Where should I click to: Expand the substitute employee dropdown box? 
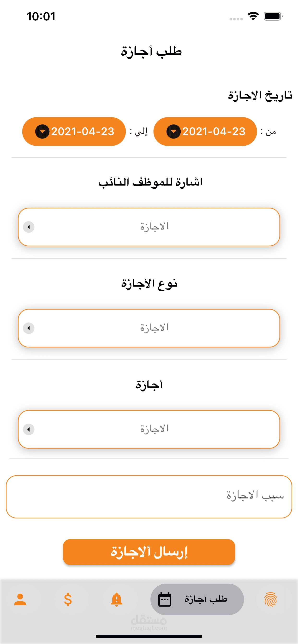149,227
